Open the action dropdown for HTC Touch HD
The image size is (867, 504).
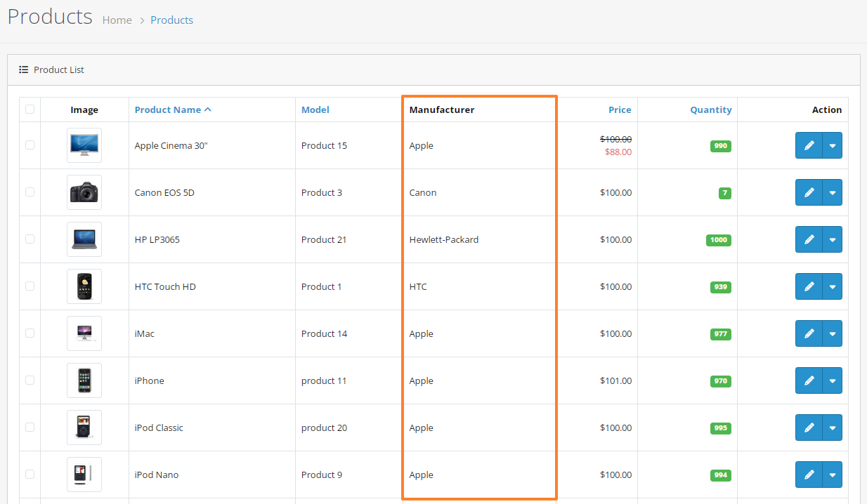(833, 286)
